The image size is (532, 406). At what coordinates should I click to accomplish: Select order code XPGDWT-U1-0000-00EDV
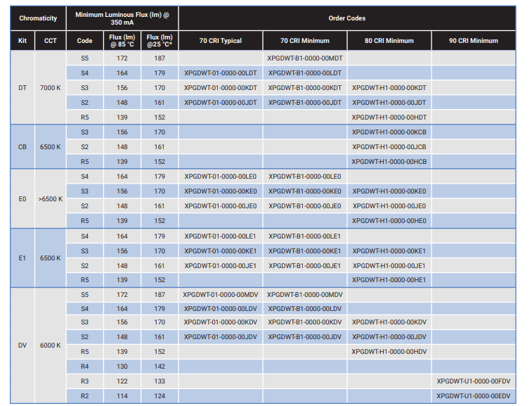pyautogui.click(x=474, y=396)
